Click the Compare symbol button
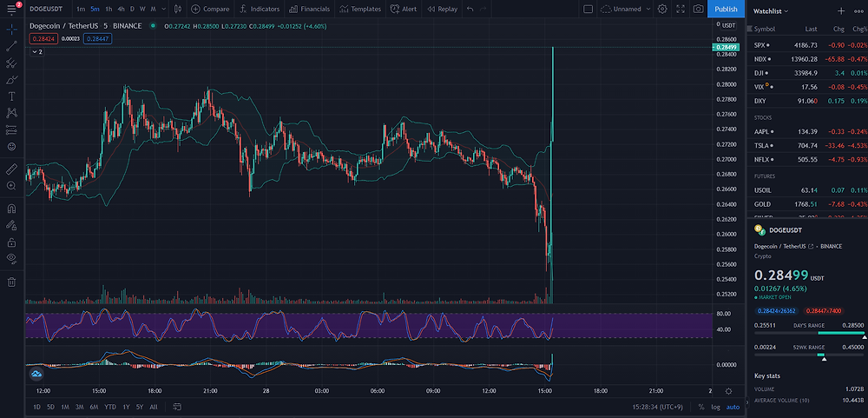The height and width of the screenshot is (418, 868). coord(210,9)
